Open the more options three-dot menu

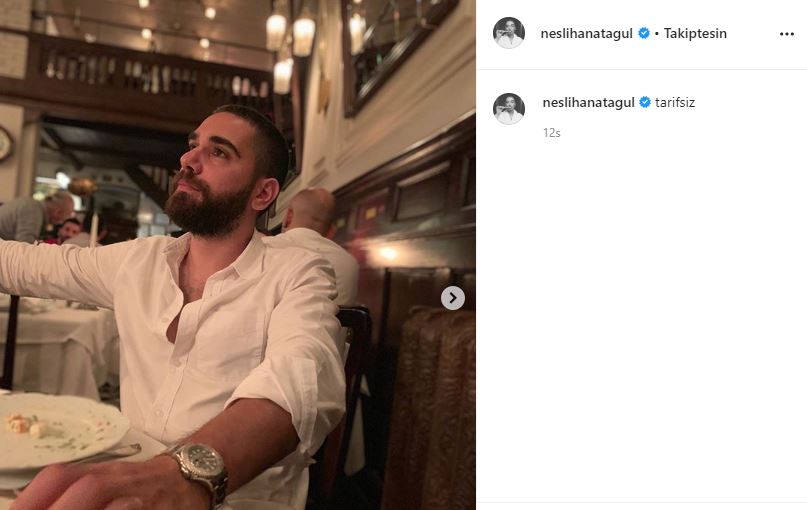[x=786, y=33]
